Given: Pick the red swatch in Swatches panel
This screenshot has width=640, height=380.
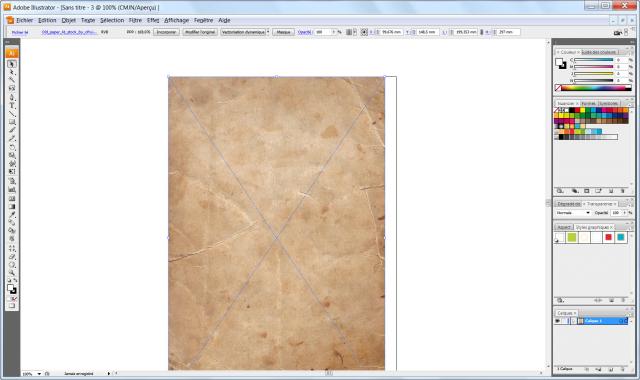Looking at the screenshot, I should [x=577, y=110].
